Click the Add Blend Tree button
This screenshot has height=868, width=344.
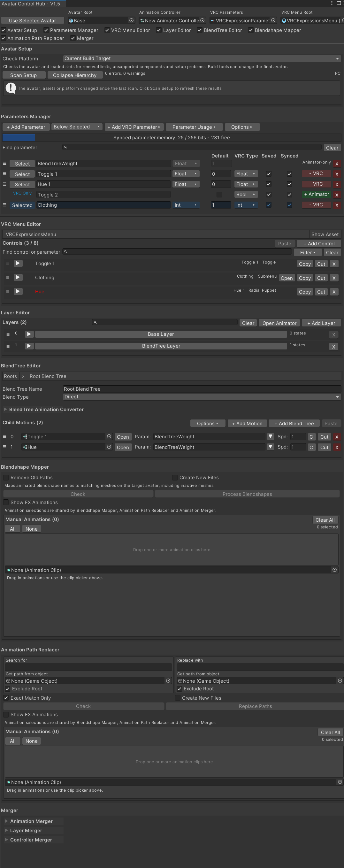(x=294, y=424)
